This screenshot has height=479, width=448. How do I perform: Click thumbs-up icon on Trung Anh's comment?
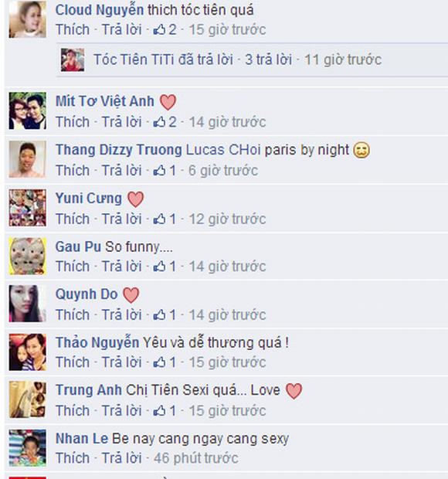pyautogui.click(x=159, y=411)
